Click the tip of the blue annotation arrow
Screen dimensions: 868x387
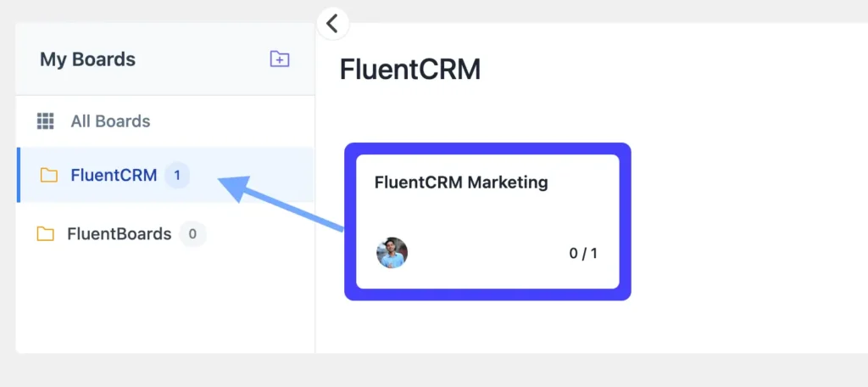[222, 180]
